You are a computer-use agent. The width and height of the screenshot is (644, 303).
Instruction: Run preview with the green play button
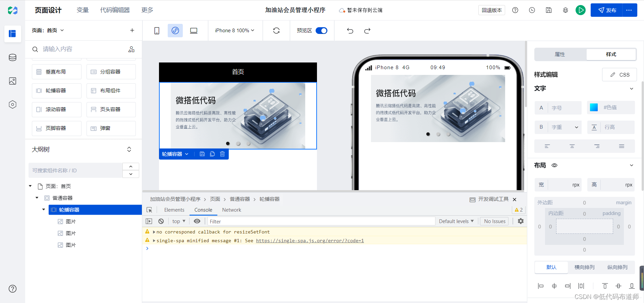(x=581, y=10)
